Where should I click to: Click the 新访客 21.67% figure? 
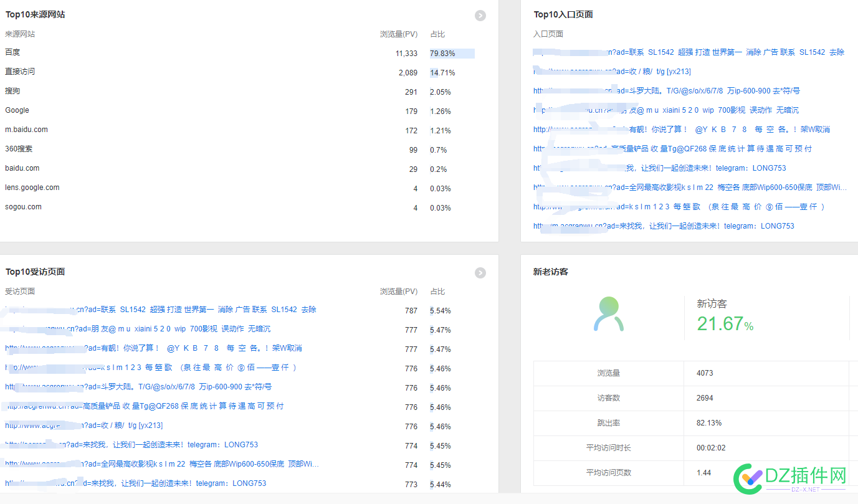(x=725, y=323)
